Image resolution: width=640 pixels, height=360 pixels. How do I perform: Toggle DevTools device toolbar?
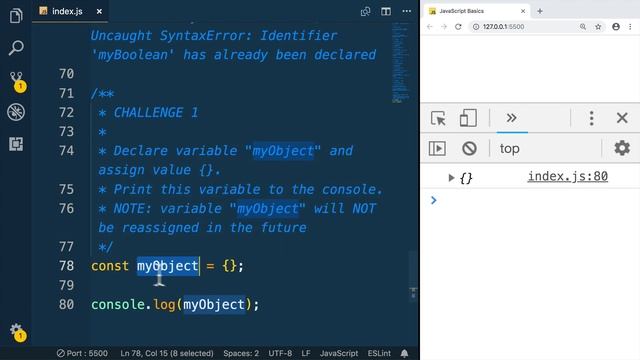[x=468, y=118]
